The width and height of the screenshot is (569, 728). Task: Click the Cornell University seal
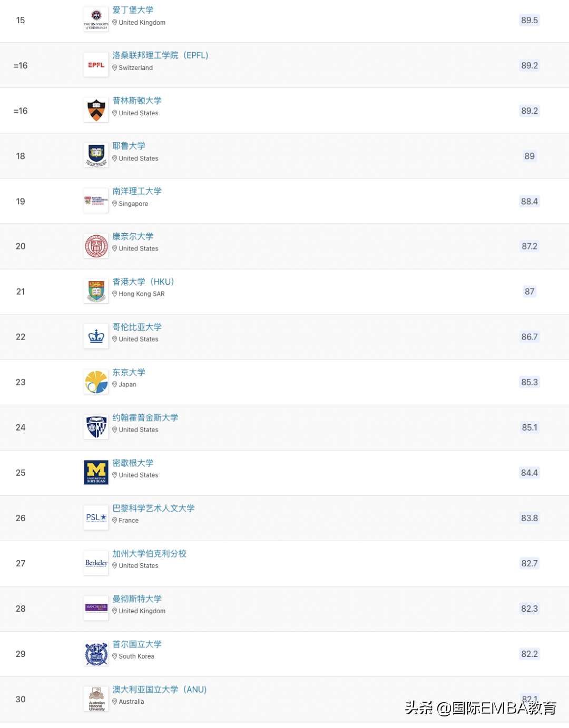96,246
